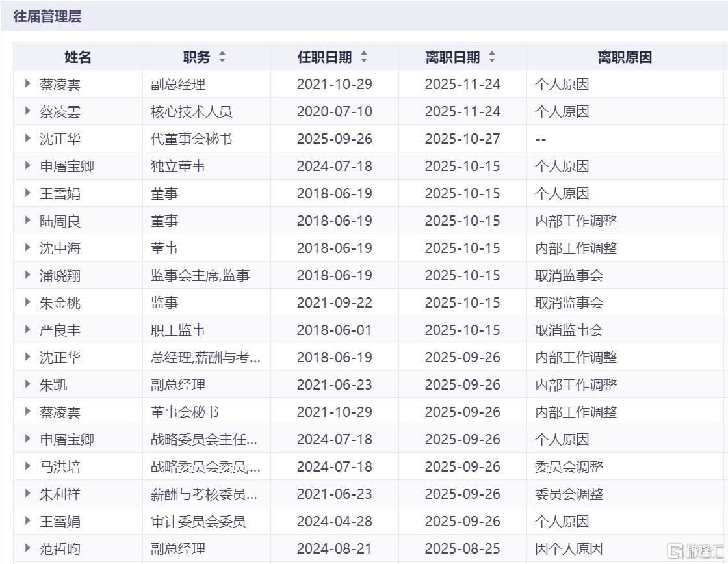Click the triangle icon beside 严良丰
Screen dimensions: 728x564
coord(28,330)
